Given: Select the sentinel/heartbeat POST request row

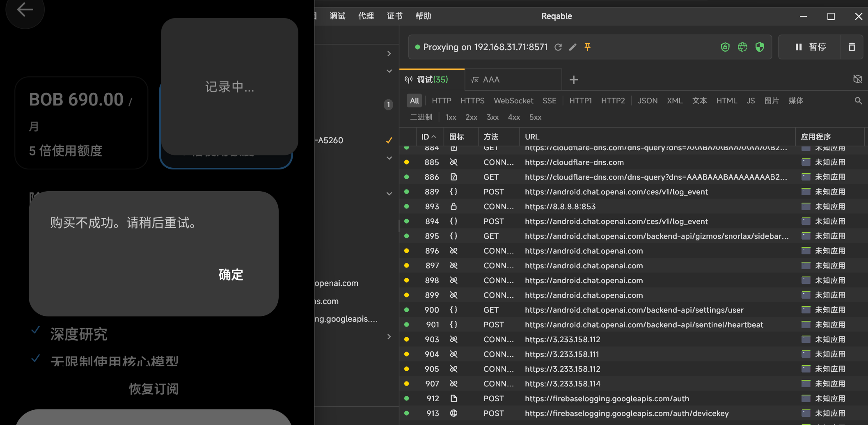Looking at the screenshot, I should coord(634,325).
